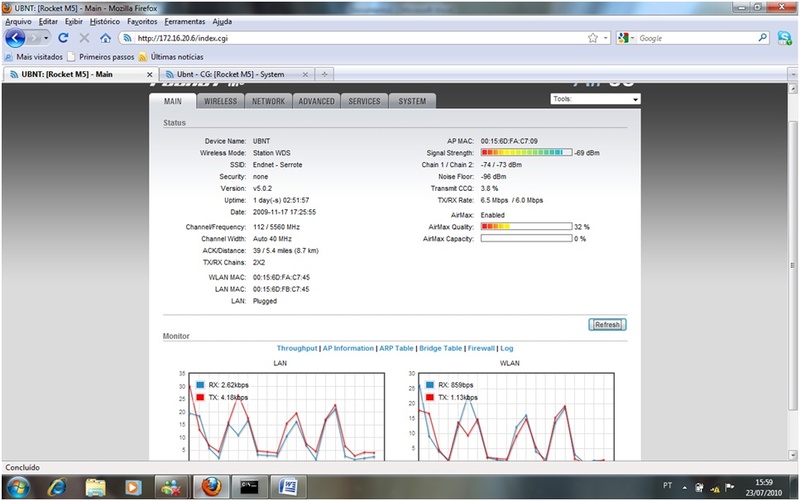Open the Exibir menu
This screenshot has height=501, width=800.
73,21
